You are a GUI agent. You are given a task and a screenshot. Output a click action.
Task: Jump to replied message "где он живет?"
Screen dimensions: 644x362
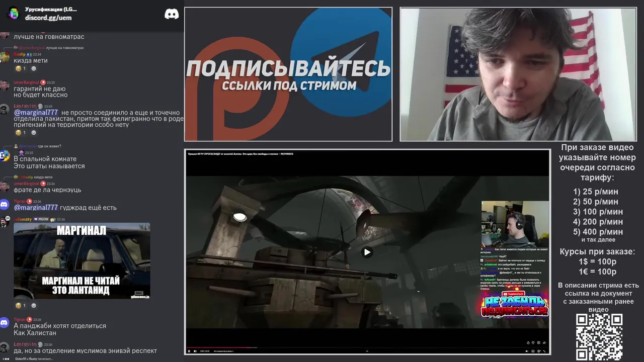pos(48,146)
